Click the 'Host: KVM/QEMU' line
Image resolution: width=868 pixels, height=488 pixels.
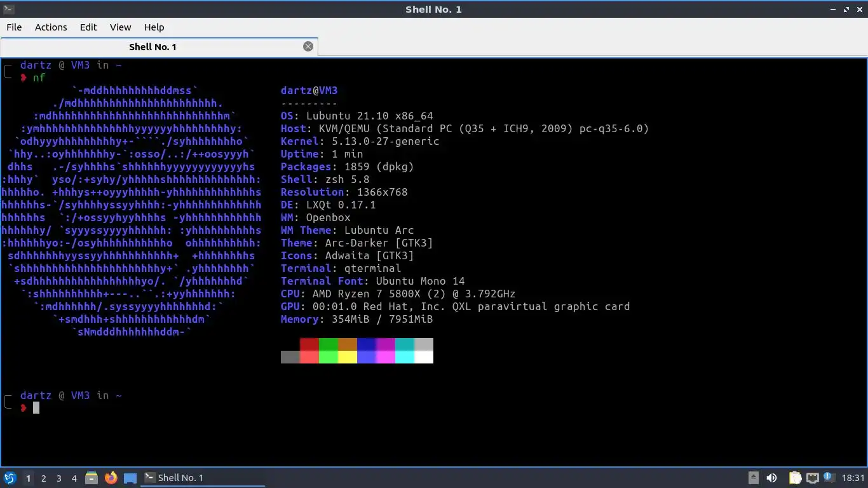pyautogui.click(x=465, y=128)
